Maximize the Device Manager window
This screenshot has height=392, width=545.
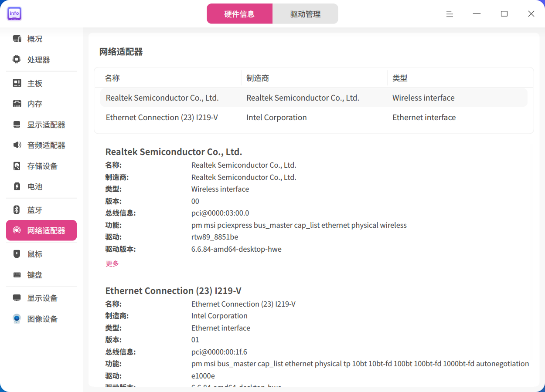pyautogui.click(x=504, y=14)
